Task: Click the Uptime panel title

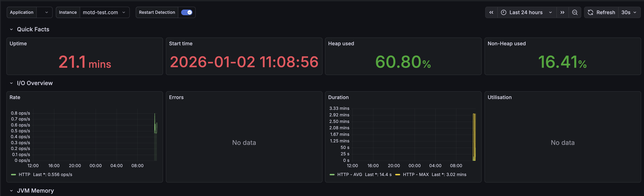Action: [x=18, y=44]
